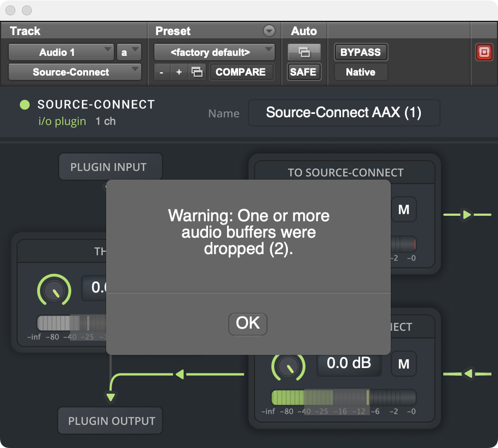This screenshot has height=448, width=498.
Task: Click the minus previous preset button
Action: [x=161, y=72]
